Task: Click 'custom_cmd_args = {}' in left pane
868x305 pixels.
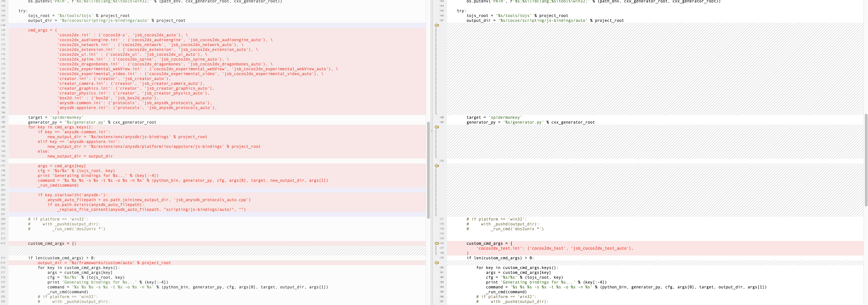Action: point(52,243)
